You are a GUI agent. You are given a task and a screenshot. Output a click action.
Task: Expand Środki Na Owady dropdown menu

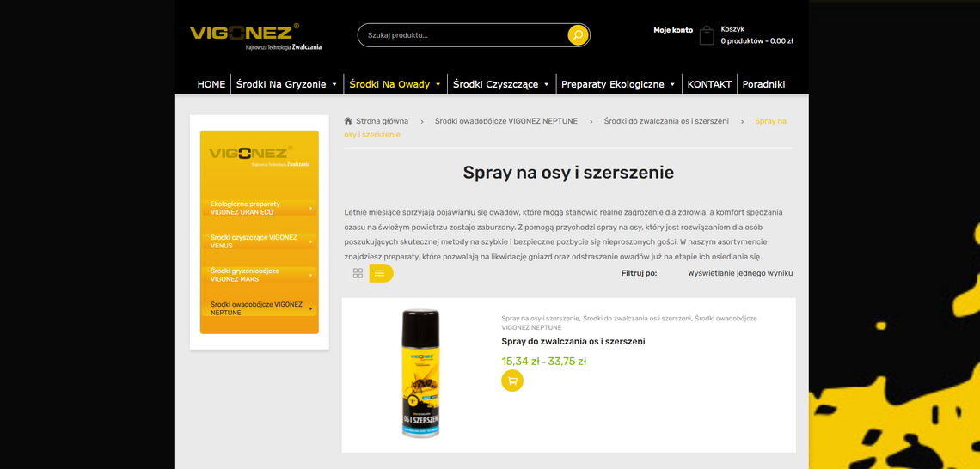click(438, 84)
